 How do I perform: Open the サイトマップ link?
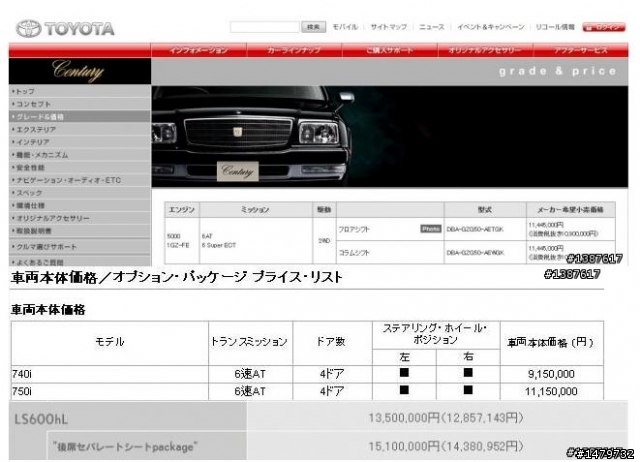click(389, 27)
